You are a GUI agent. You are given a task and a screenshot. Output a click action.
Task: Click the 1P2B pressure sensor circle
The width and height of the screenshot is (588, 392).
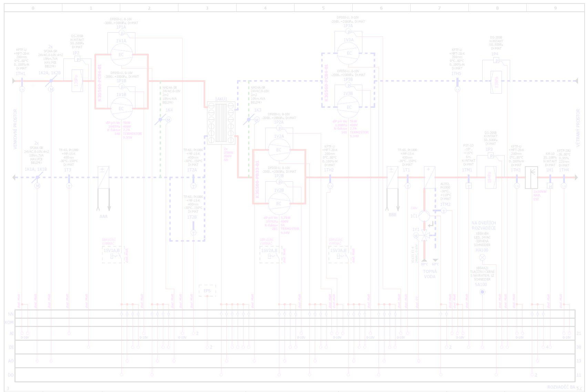279,182
